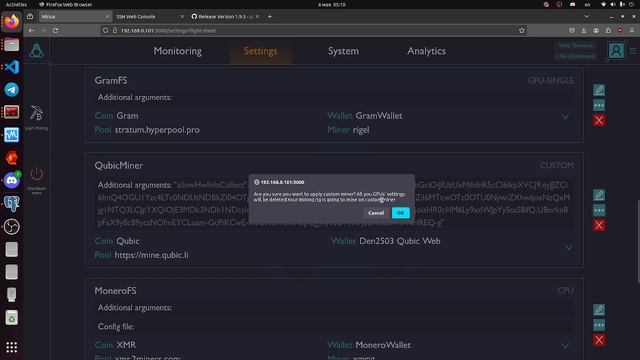Switch to the Release Version 1.9.5 browser tab
The width and height of the screenshot is (640, 360).
pyautogui.click(x=222, y=17)
